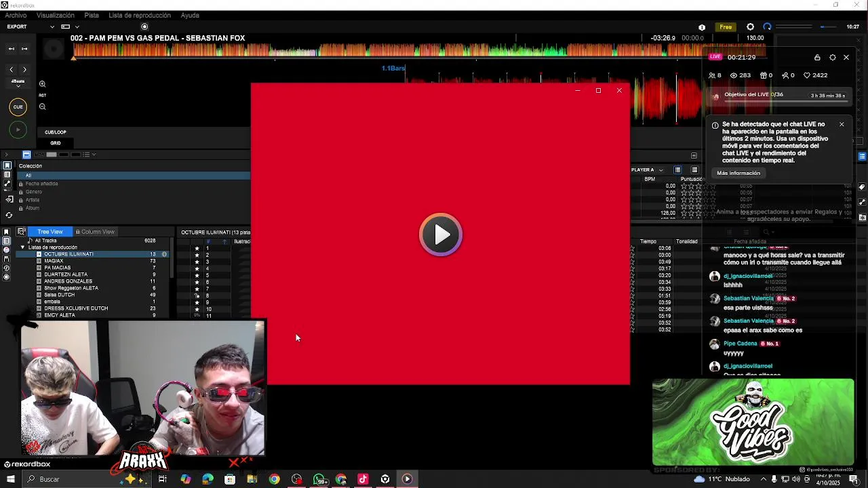The image size is (868, 488).
Task: Open the DREESS XCLUSIVE DUTCH playlist
Action: click(76, 308)
